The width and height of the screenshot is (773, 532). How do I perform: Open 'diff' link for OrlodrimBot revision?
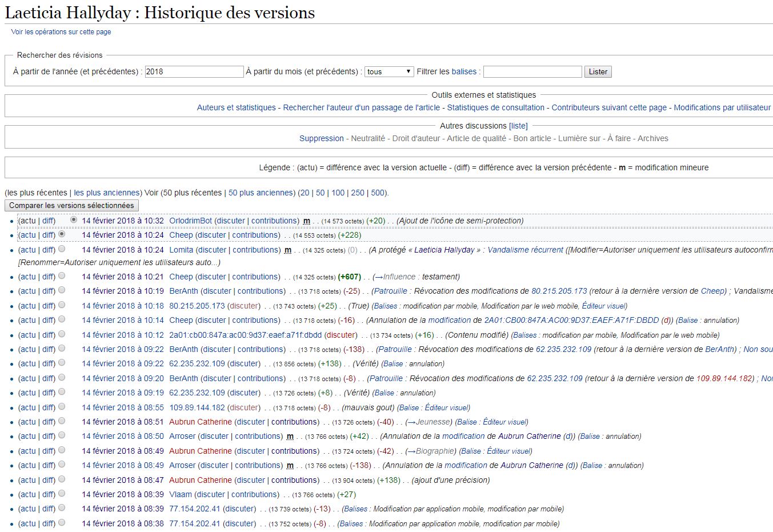click(x=49, y=221)
